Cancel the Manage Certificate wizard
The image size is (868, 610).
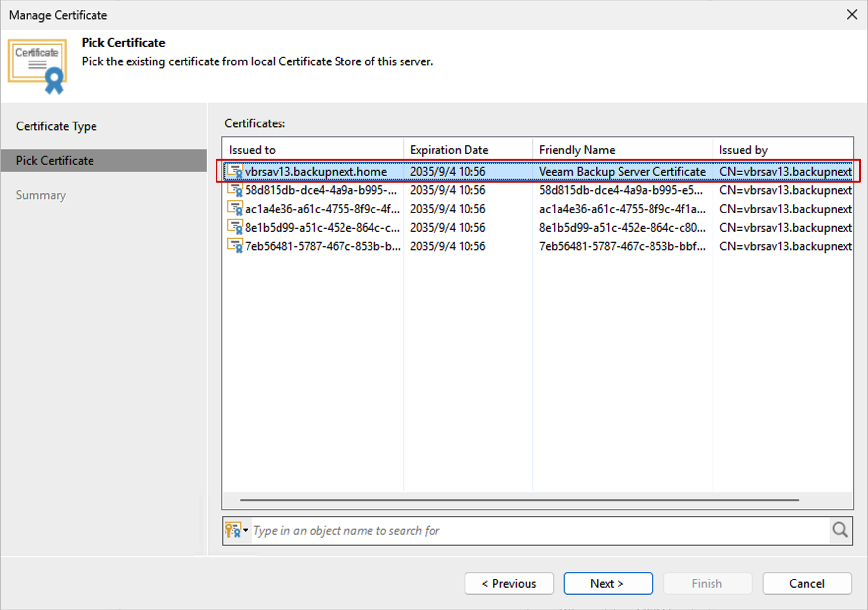[x=806, y=583]
